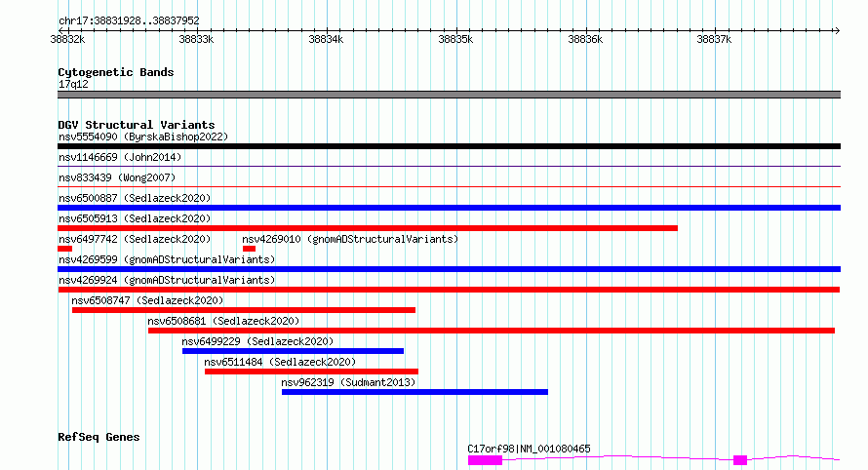The height and width of the screenshot is (470, 868).
Task: Click the 38836k ruler tick label
Action: click(x=585, y=39)
